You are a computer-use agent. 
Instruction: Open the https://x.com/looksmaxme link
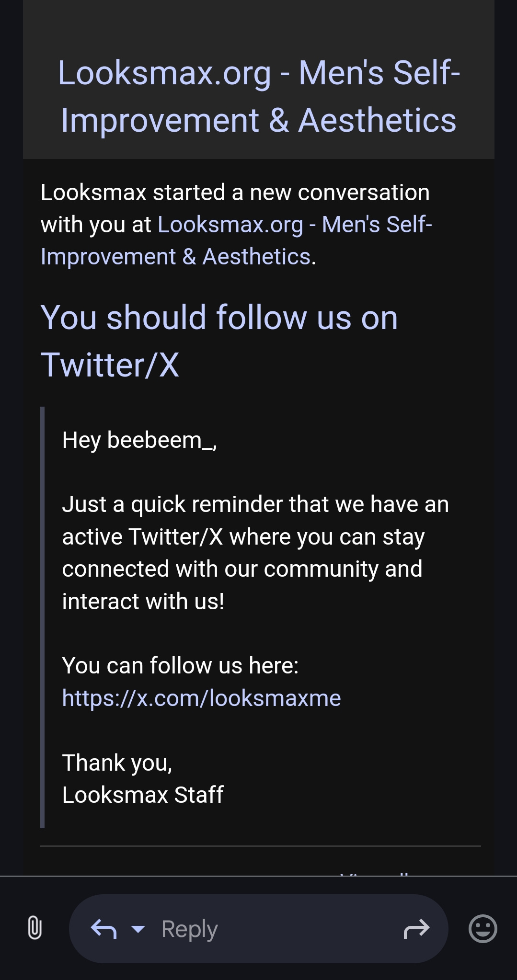[200, 697]
